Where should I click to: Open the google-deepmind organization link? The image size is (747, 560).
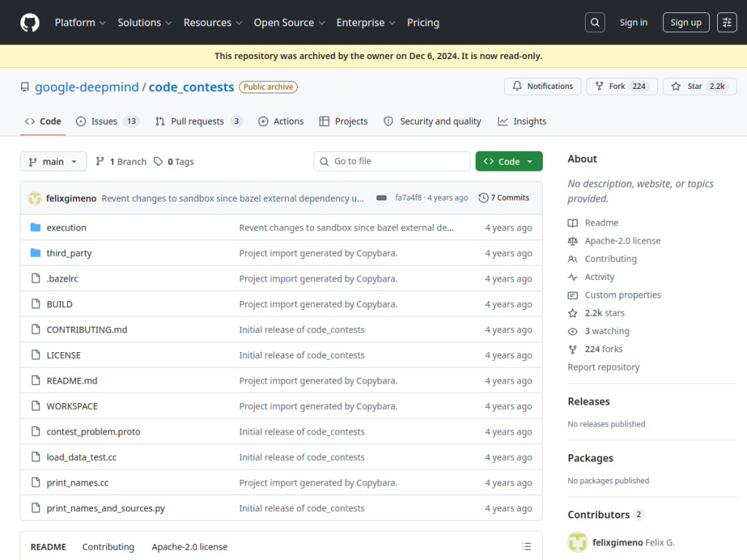click(x=87, y=87)
